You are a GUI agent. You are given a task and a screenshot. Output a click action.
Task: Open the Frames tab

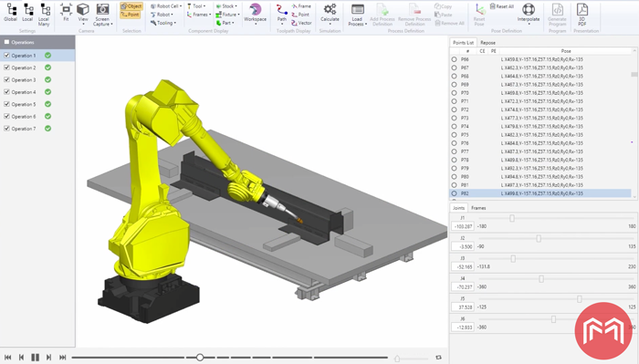478,208
